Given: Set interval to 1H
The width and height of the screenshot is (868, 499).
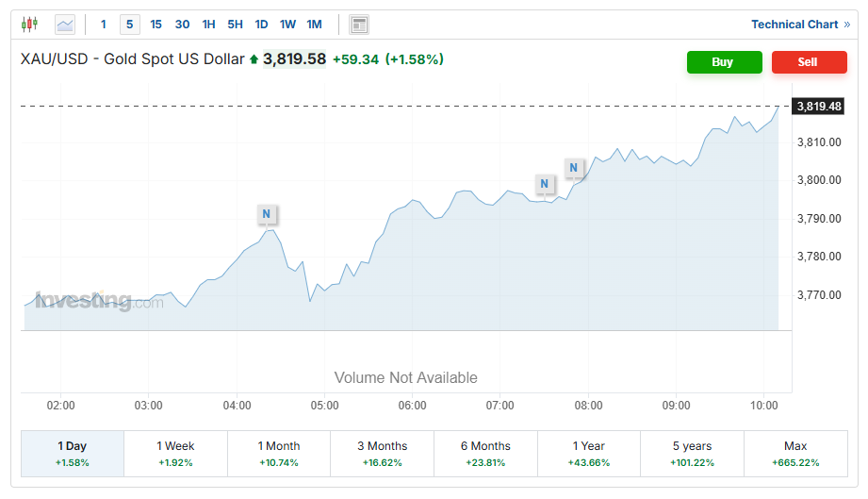Looking at the screenshot, I should (208, 25).
